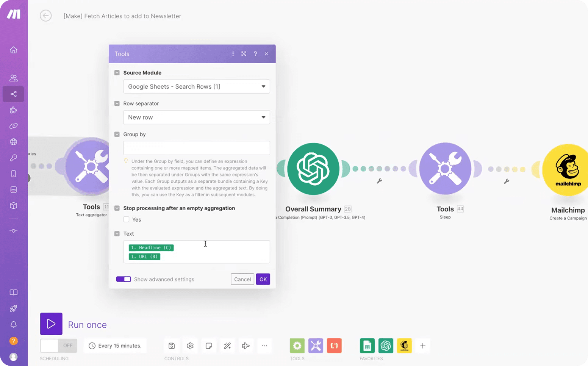Open Scenarios in the left sidebar
Image resolution: width=588 pixels, height=366 pixels.
click(x=14, y=94)
